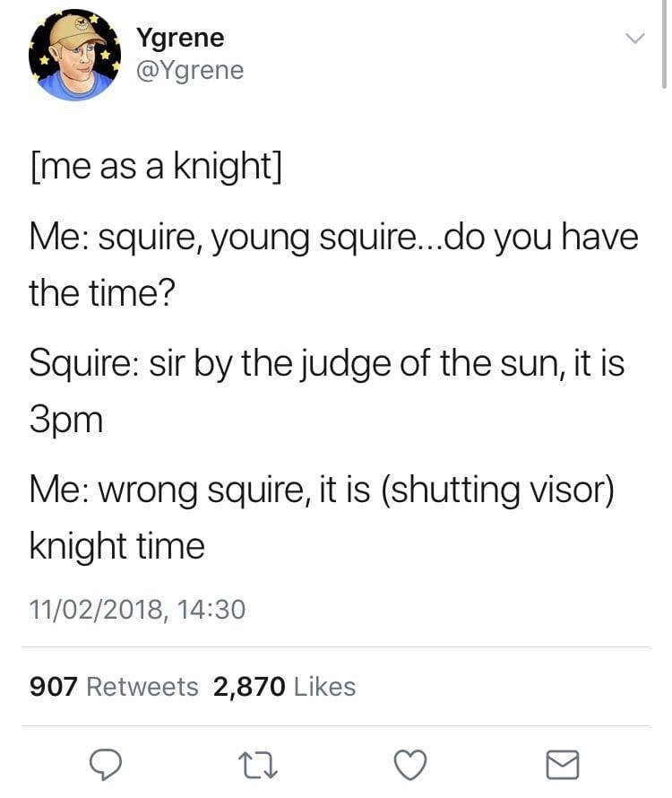
Task: Expand the tweet options chevron
Action: 634,39
